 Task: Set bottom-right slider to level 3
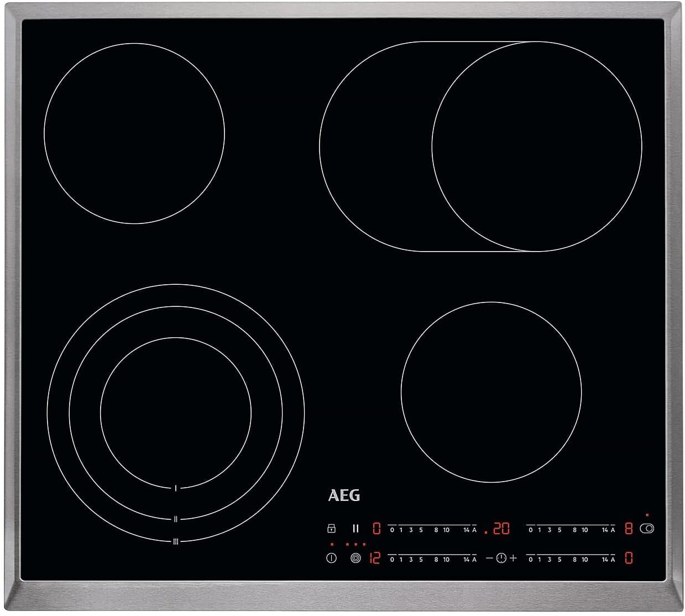[549, 559]
